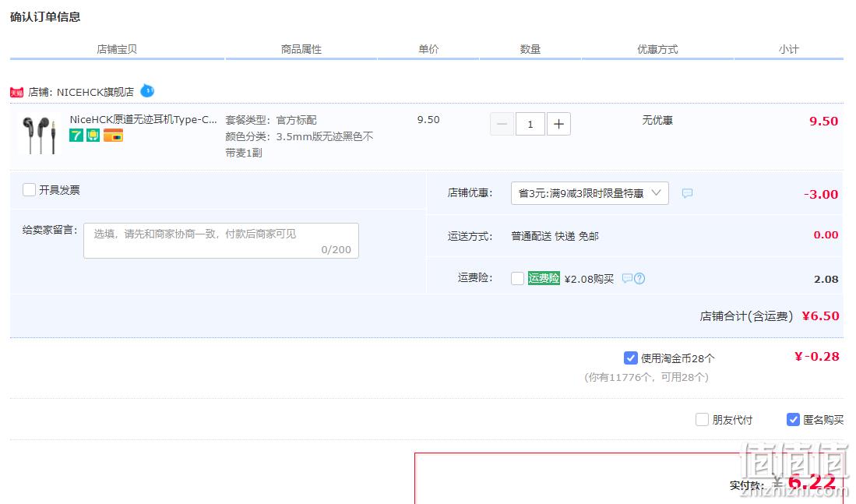Screen dimensions: 856x504
Task: Click the 无优惠 text
Action: click(658, 120)
